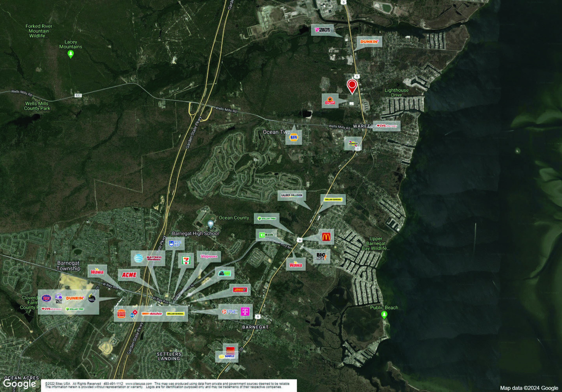Screen dimensions: 562x392
Task: Click the PNC bank logo
Action: [229, 312]
